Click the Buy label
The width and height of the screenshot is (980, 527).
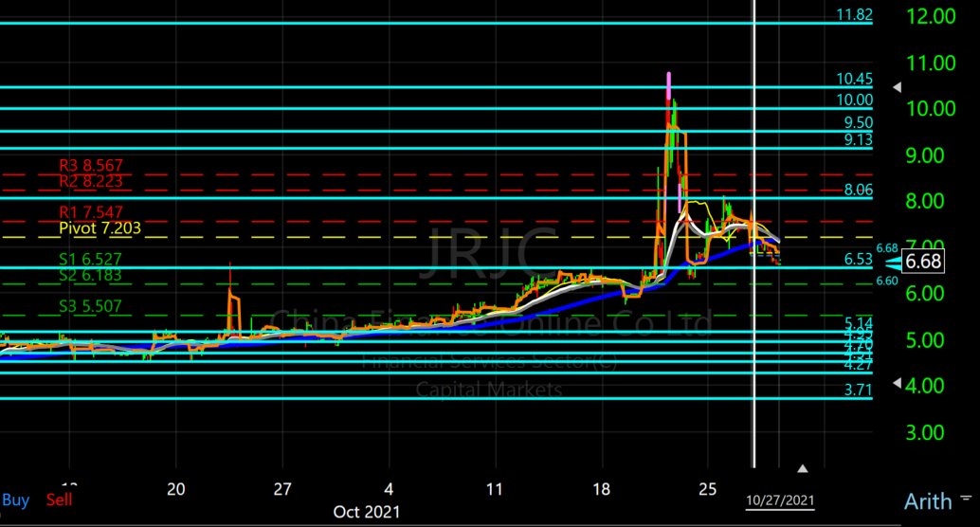point(15,500)
